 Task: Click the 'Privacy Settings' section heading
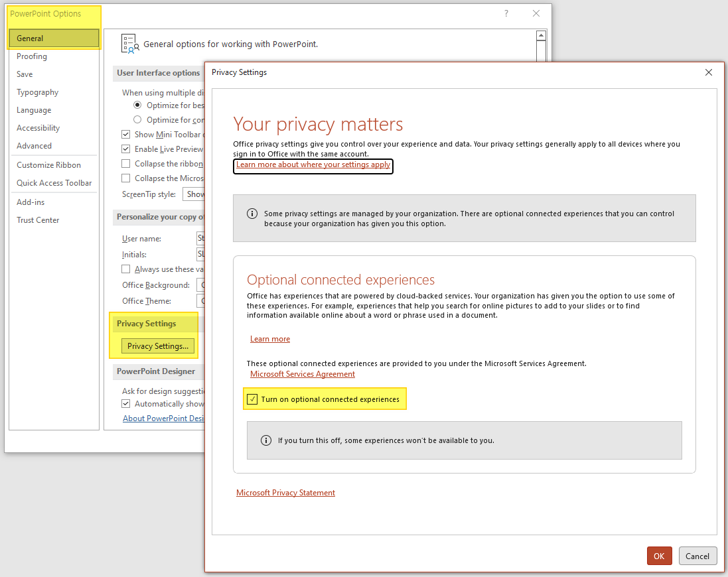tap(146, 323)
